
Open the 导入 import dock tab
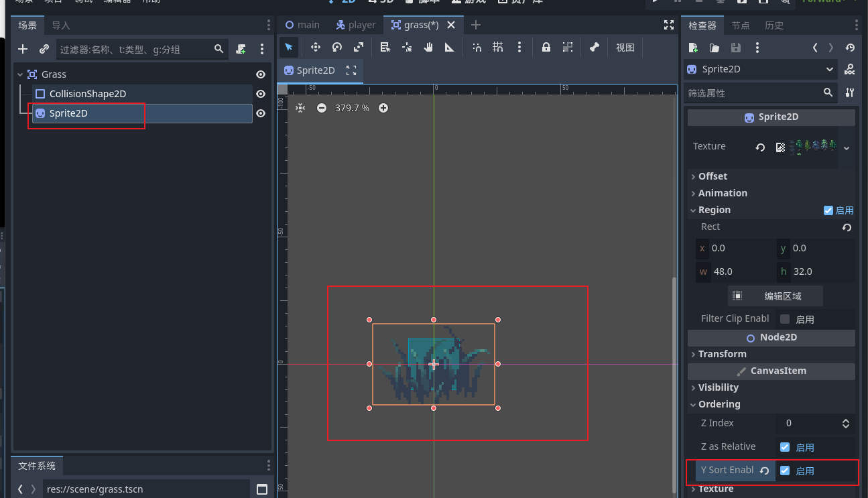click(x=61, y=25)
